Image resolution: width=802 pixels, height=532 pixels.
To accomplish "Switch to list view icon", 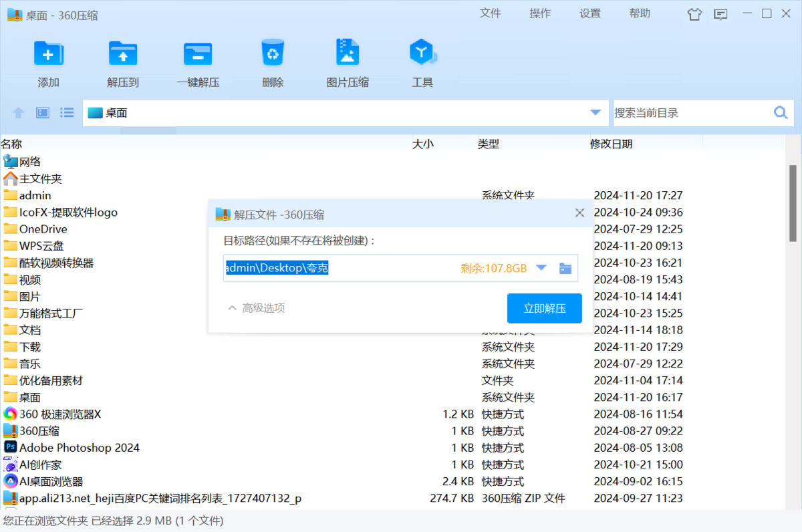I will tap(67, 113).
